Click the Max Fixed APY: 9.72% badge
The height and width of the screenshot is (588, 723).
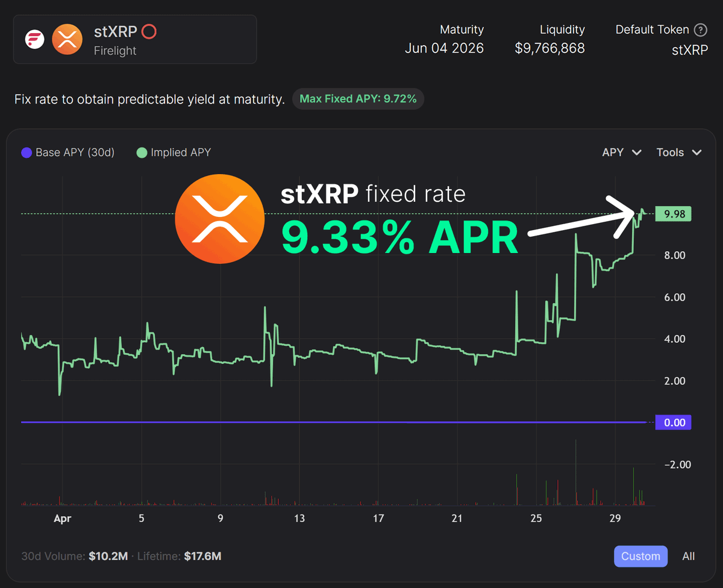click(358, 99)
